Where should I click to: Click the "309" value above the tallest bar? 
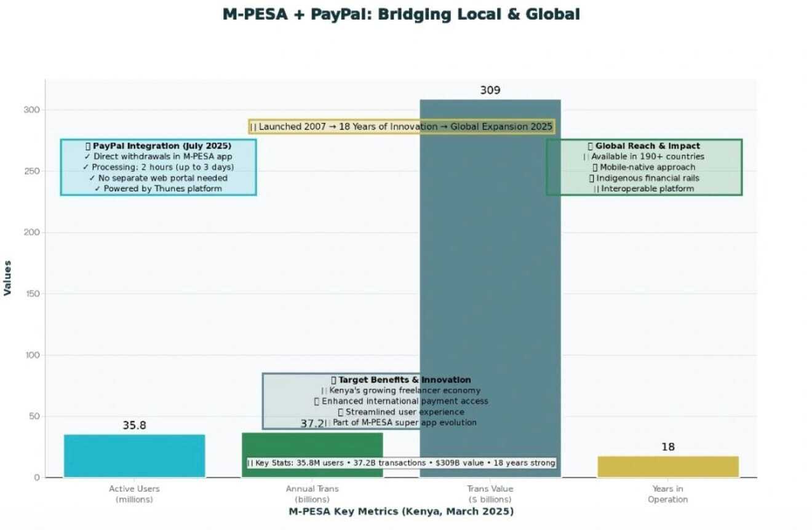pyautogui.click(x=490, y=90)
